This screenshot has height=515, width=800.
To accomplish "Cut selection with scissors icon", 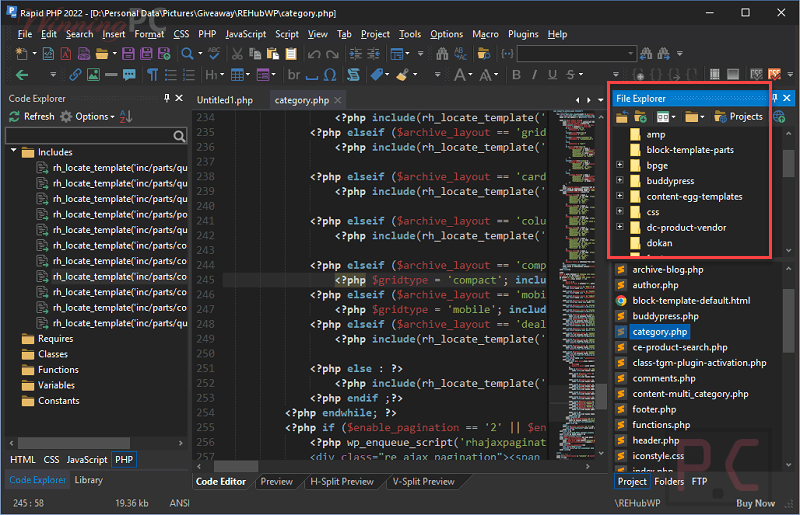I will pos(237,54).
